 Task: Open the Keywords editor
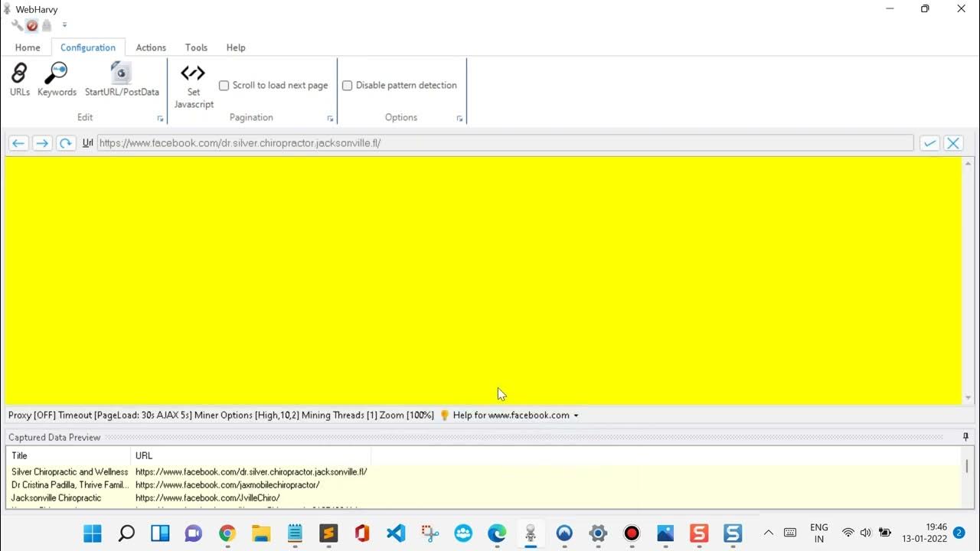pyautogui.click(x=57, y=80)
